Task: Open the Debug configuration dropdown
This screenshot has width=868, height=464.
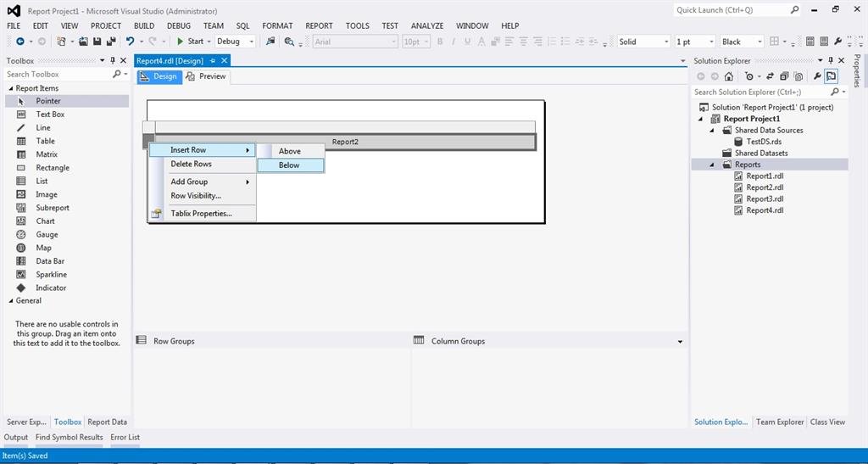Action: 236,42
